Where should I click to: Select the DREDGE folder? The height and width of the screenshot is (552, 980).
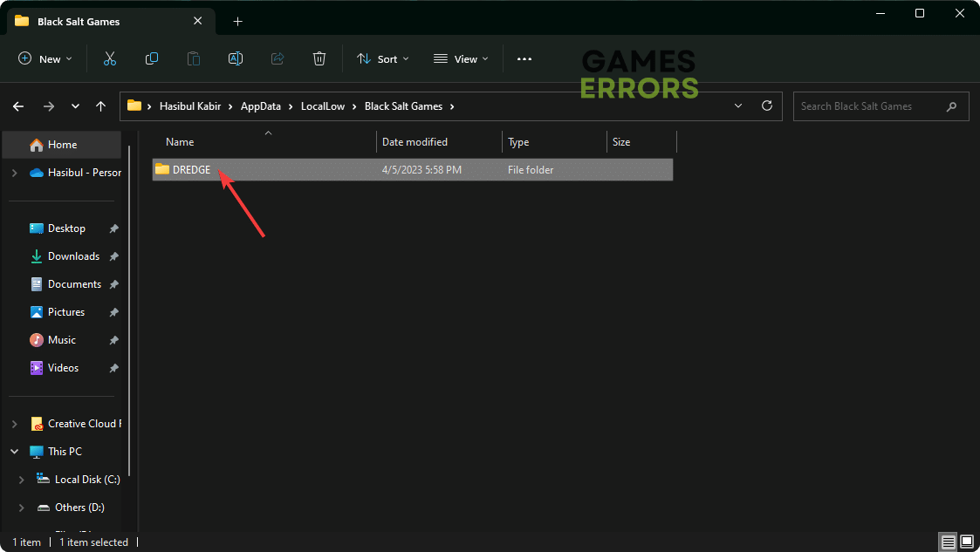click(x=191, y=170)
